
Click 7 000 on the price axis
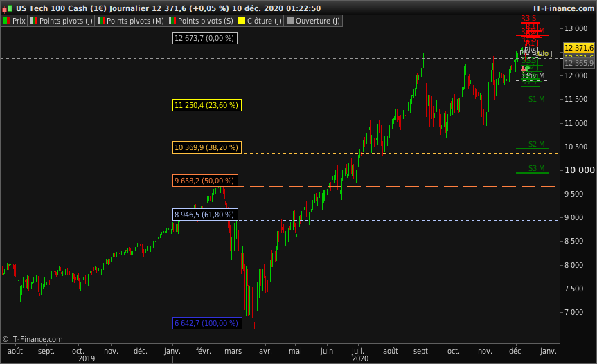pos(573,312)
